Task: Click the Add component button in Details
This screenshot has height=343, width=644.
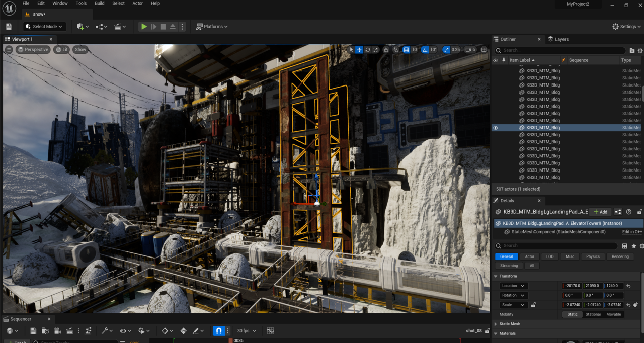Action: [x=601, y=212]
